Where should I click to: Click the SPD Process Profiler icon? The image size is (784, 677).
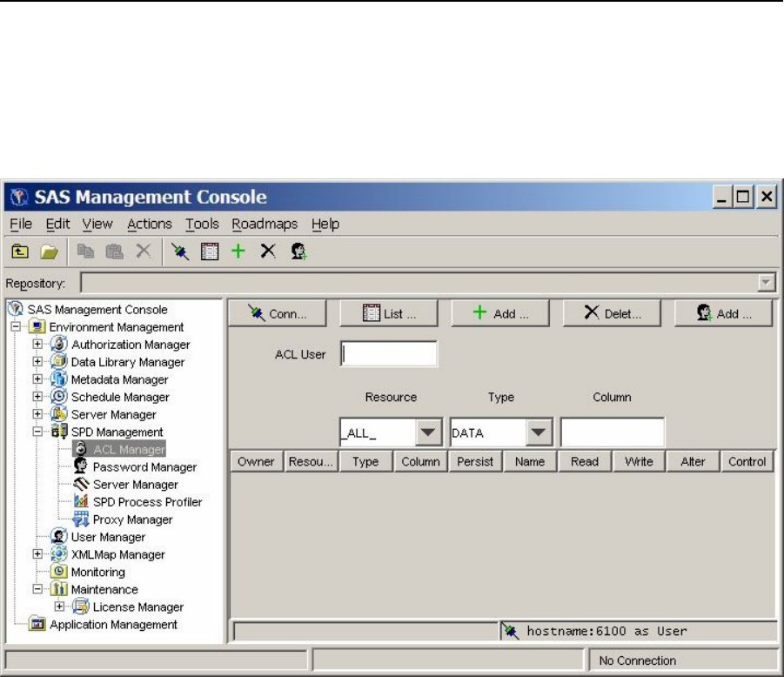pyautogui.click(x=81, y=501)
